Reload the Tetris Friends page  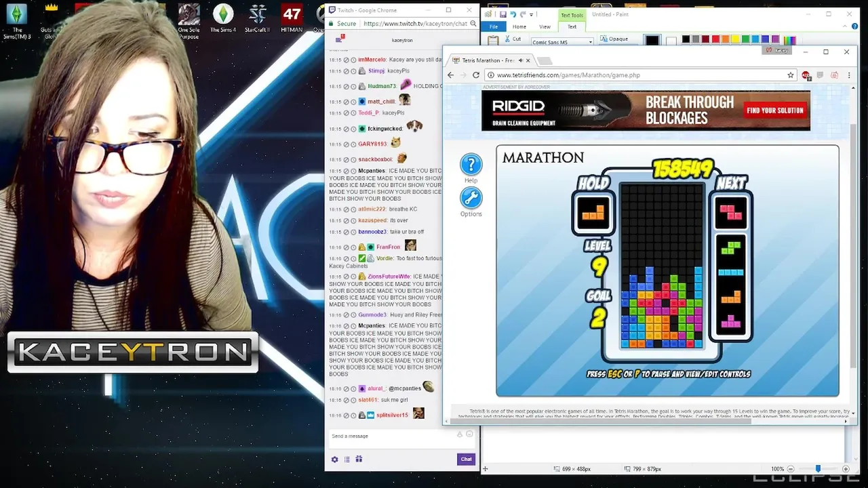(x=475, y=75)
